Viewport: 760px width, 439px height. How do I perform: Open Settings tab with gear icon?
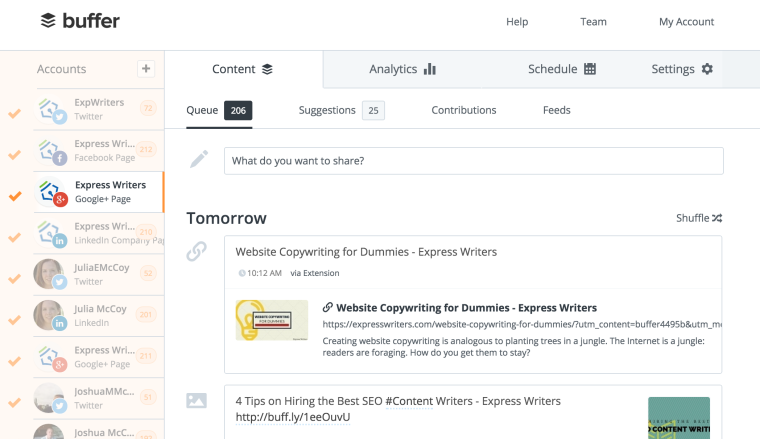[681, 69]
